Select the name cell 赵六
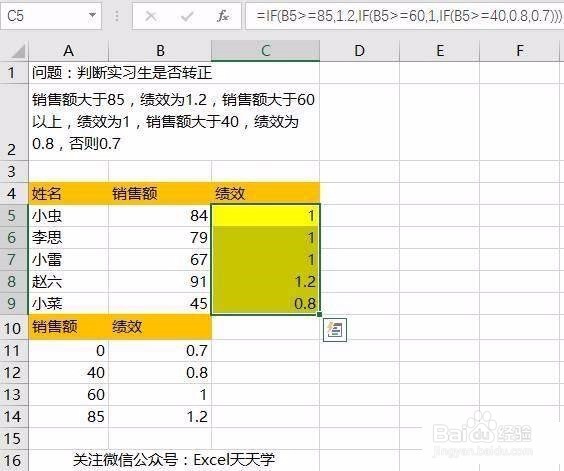The width and height of the screenshot is (564, 471). pos(68,281)
